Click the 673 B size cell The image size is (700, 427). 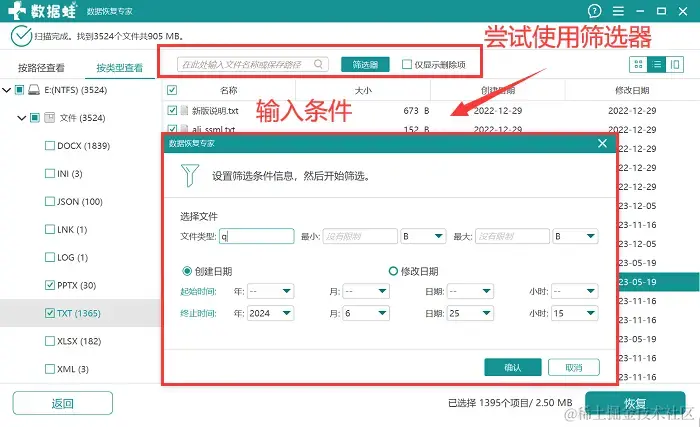416,110
